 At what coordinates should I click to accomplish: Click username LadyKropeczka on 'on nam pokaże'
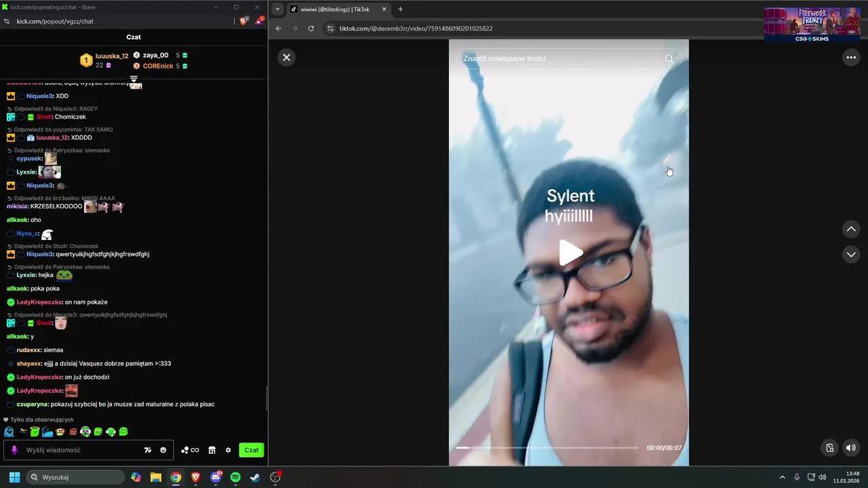click(39, 302)
